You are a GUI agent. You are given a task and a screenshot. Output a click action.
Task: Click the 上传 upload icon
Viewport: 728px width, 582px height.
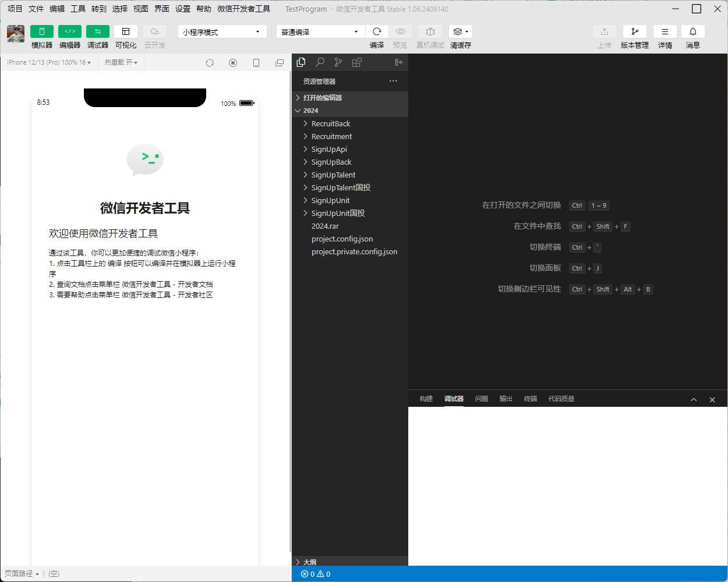point(605,31)
